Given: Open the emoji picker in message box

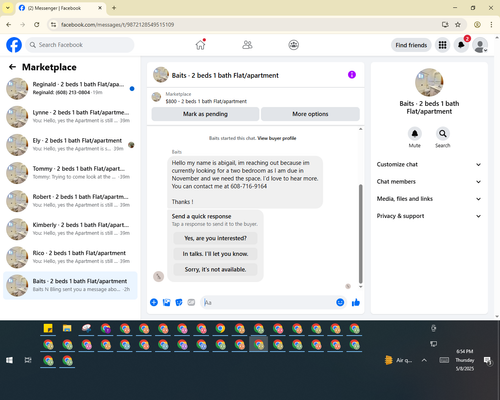Looking at the screenshot, I should point(340,302).
